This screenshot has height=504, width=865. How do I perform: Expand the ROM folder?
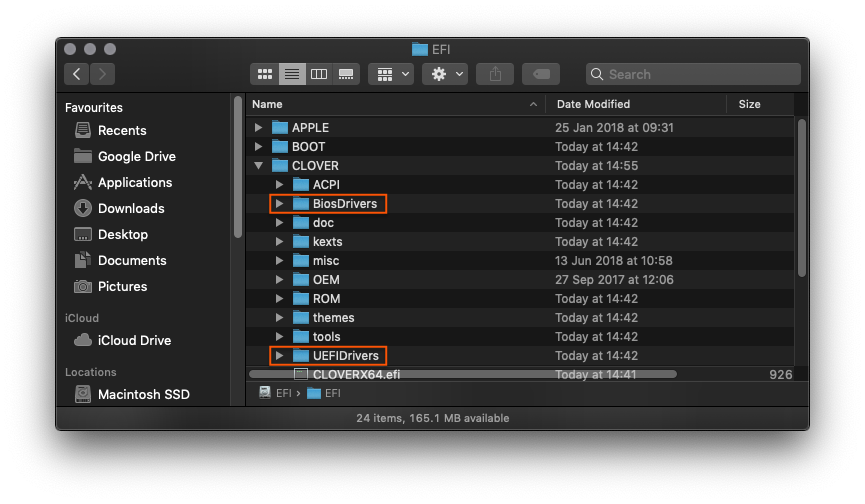pos(279,299)
